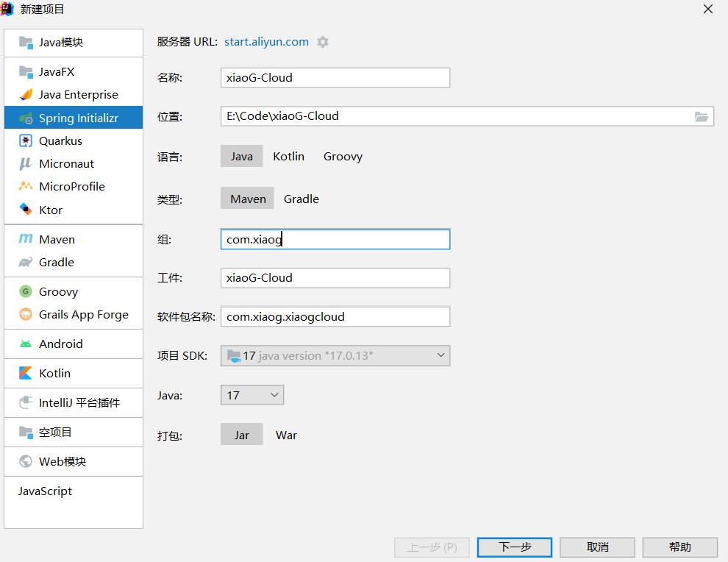The width and height of the screenshot is (728, 562).
Task: Click the 服务器 URL label
Action: [187, 42]
